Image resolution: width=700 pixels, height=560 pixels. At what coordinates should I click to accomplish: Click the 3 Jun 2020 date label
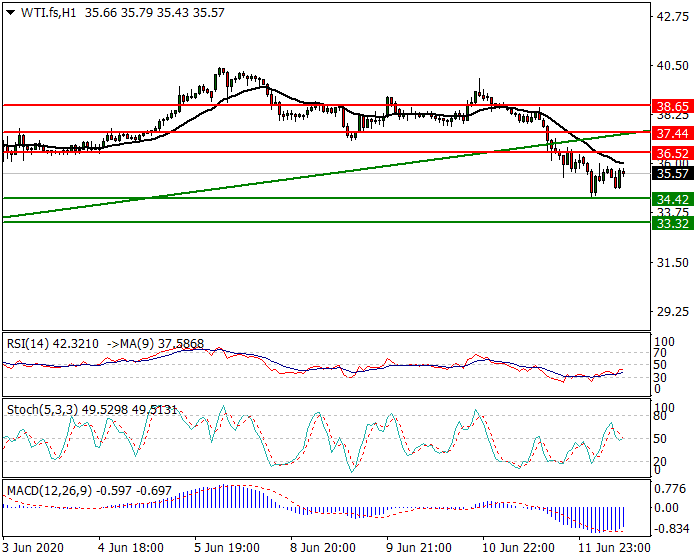pos(33,547)
